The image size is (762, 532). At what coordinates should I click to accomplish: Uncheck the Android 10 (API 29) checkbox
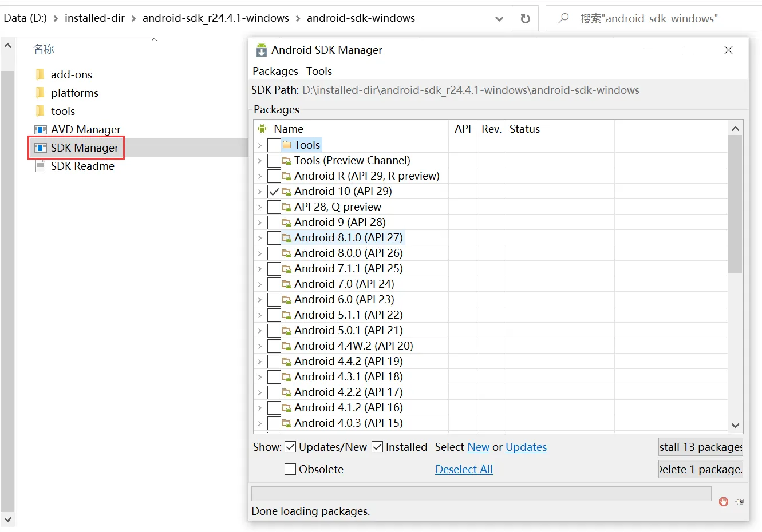click(x=274, y=192)
